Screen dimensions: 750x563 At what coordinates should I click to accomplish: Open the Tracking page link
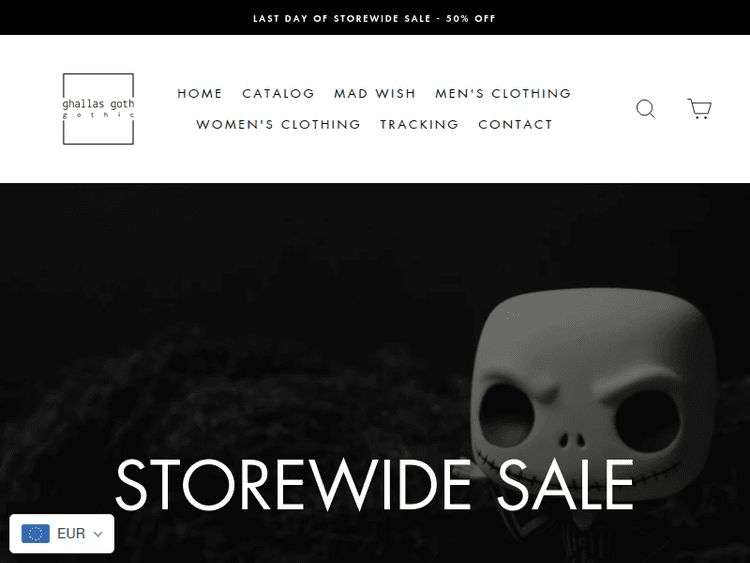pyautogui.click(x=419, y=124)
